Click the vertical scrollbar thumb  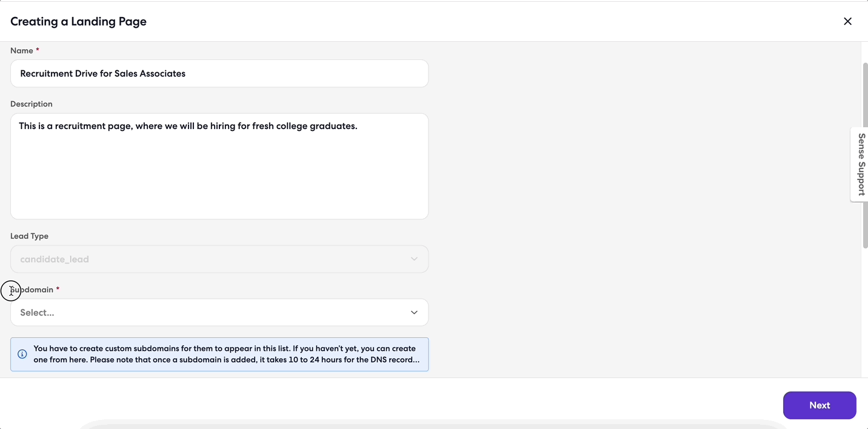tap(865, 155)
